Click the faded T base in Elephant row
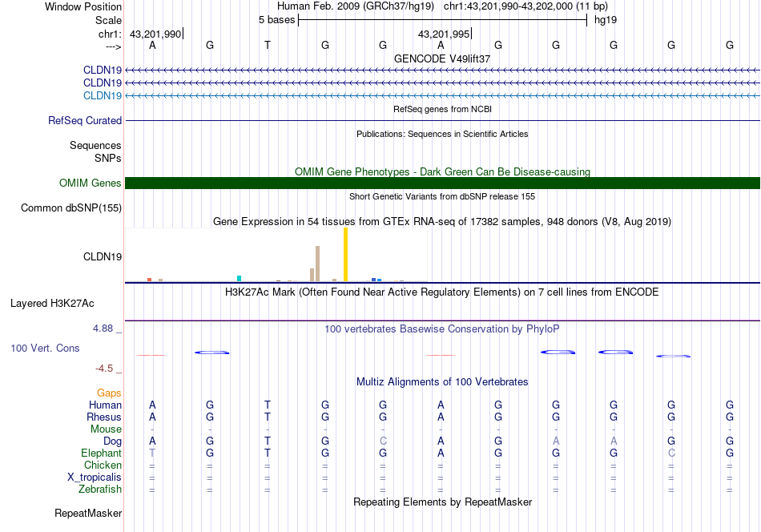The width and height of the screenshot is (761, 532). pyautogui.click(x=152, y=453)
